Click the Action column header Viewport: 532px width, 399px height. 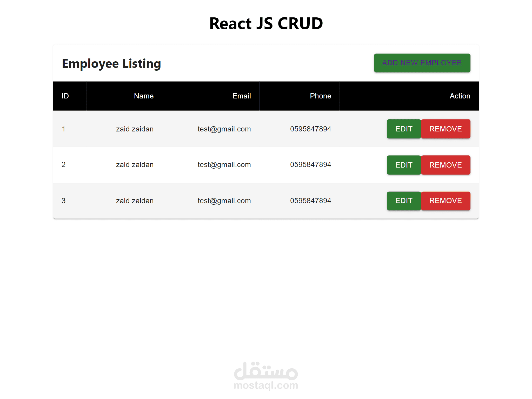pyautogui.click(x=460, y=96)
